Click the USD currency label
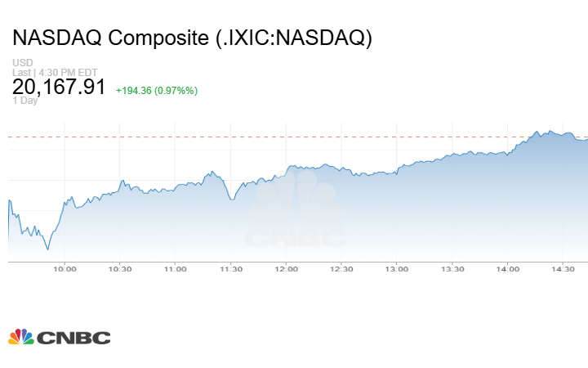 coord(21,62)
